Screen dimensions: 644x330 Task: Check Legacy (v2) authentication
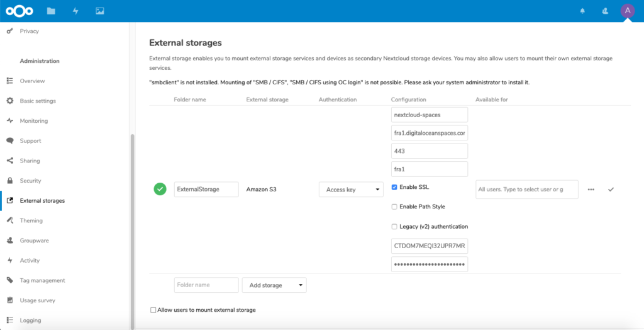[394, 227]
